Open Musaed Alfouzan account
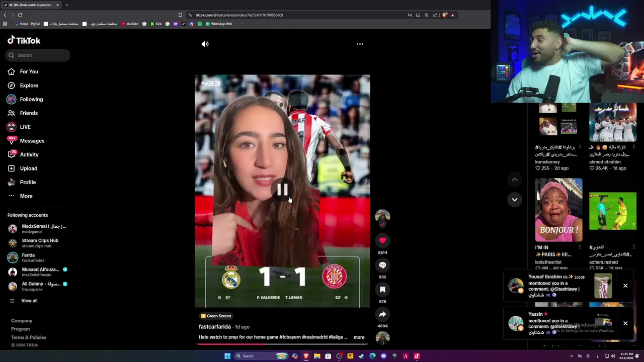The image size is (644, 362). pyautogui.click(x=38, y=272)
